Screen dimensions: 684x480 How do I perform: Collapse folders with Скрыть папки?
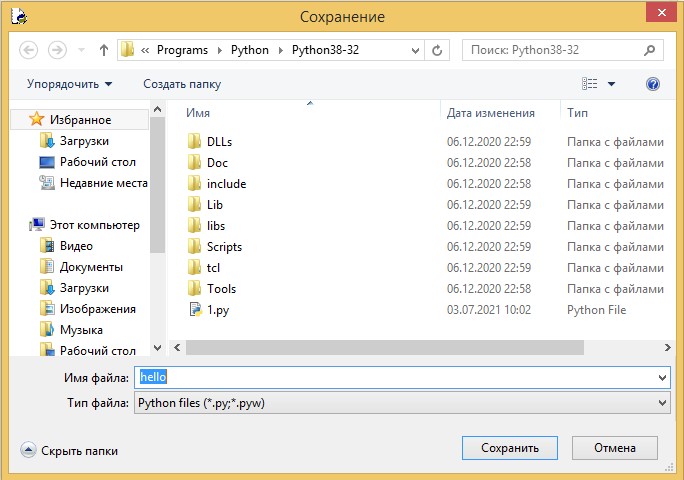point(69,451)
